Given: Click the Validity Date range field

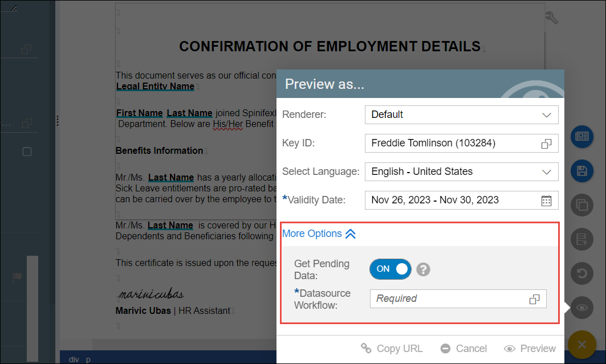Looking at the screenshot, I should click(450, 200).
